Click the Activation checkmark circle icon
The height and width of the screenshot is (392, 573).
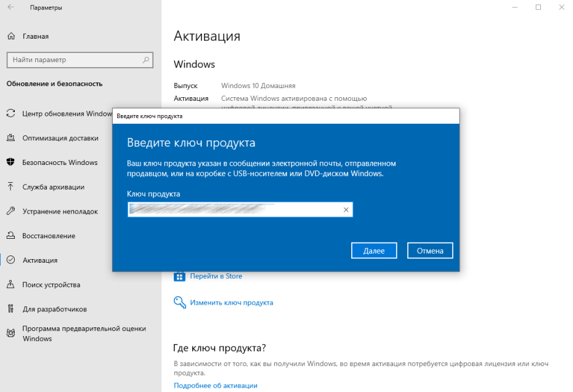point(11,260)
